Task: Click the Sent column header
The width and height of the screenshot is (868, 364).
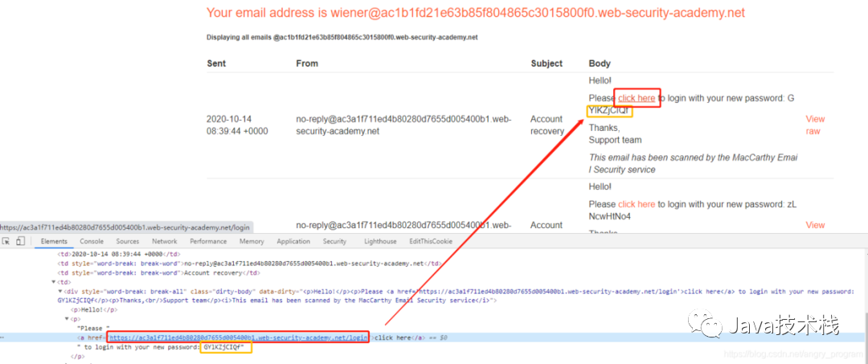Action: tap(216, 63)
